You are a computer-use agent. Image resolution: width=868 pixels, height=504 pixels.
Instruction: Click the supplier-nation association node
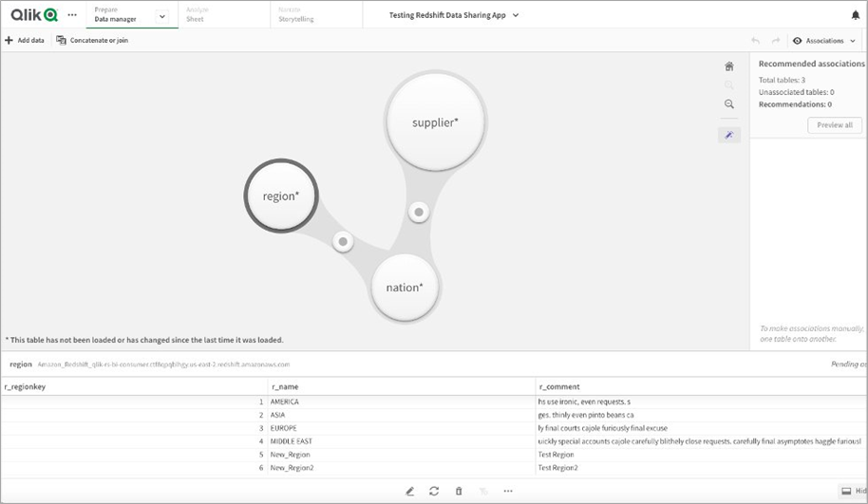(x=419, y=212)
